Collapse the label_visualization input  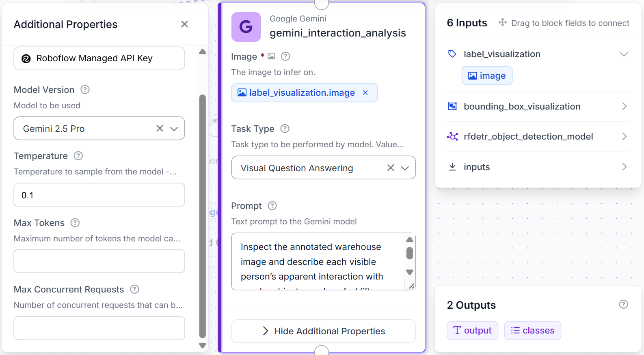pos(624,54)
